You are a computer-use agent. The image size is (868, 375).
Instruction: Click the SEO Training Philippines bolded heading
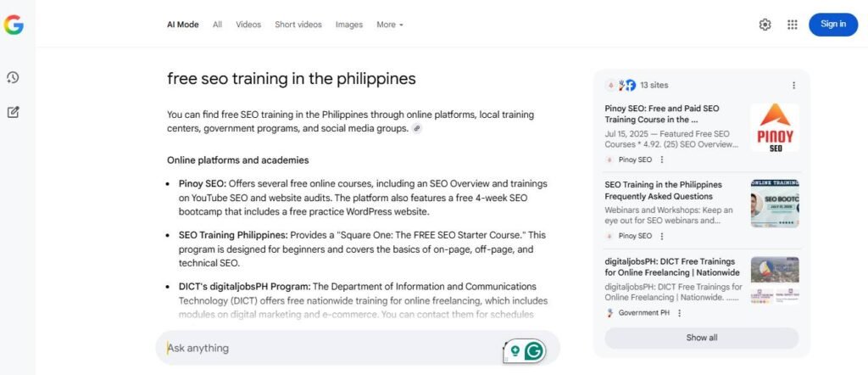coord(233,235)
